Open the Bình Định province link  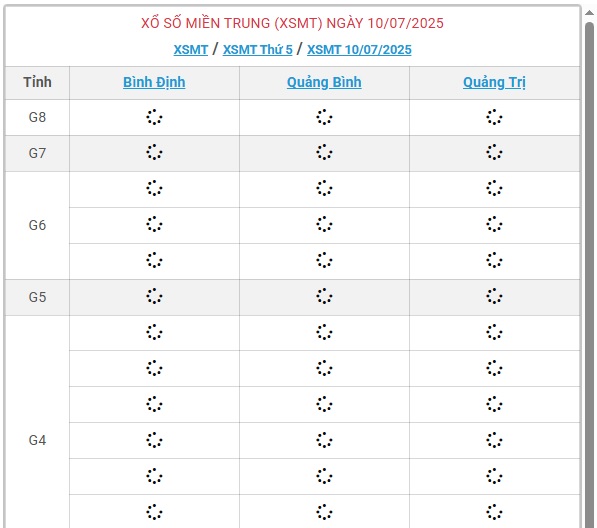click(x=154, y=83)
